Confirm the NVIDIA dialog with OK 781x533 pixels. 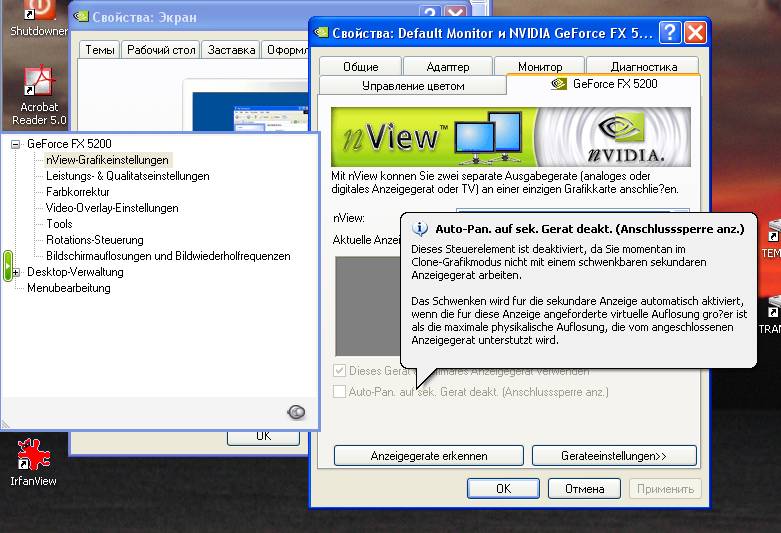(503, 489)
